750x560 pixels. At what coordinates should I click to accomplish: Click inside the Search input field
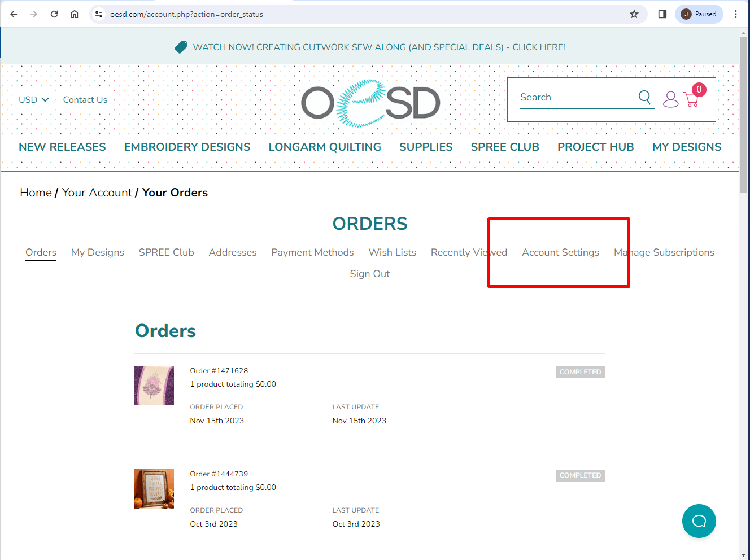577,97
